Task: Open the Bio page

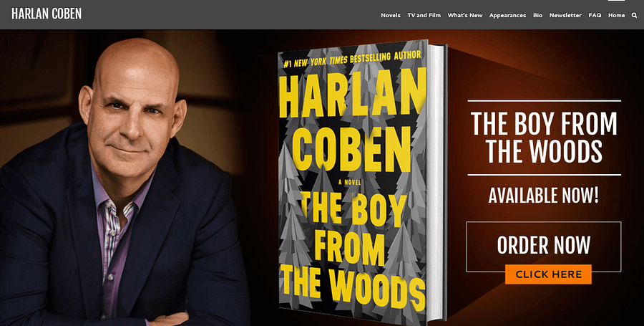Action: (537, 15)
